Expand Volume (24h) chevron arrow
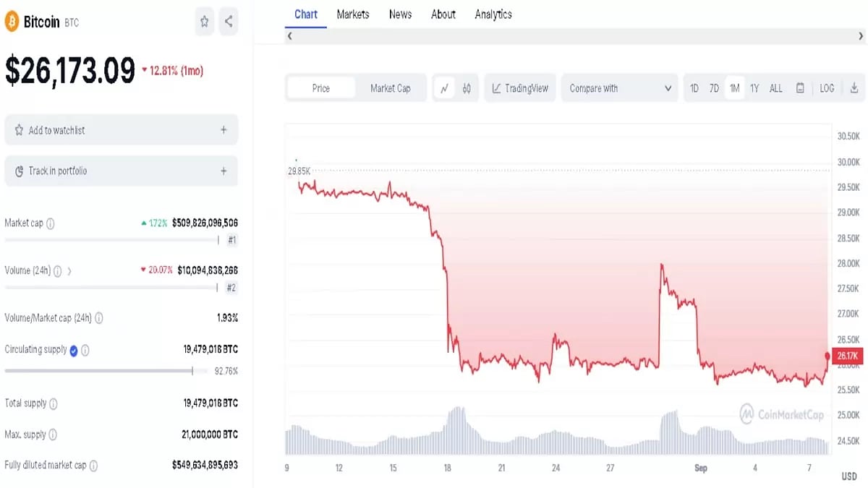Image resolution: width=868 pixels, height=488 pixels. (69, 271)
